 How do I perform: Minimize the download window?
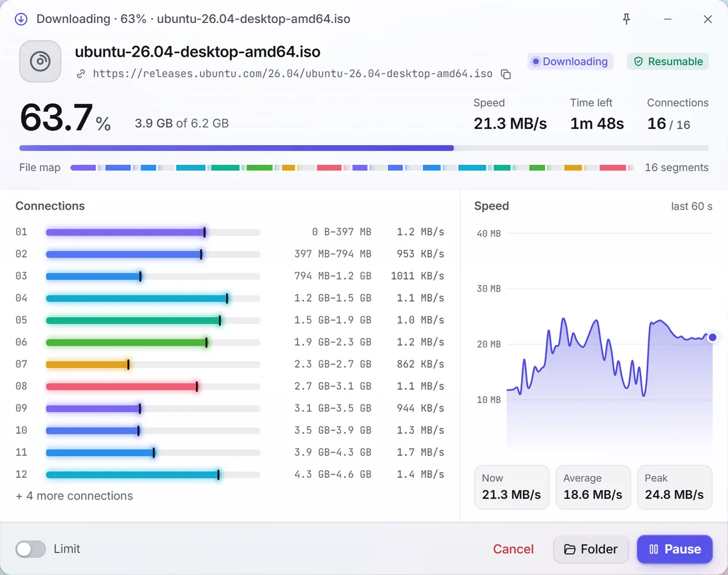point(667,19)
